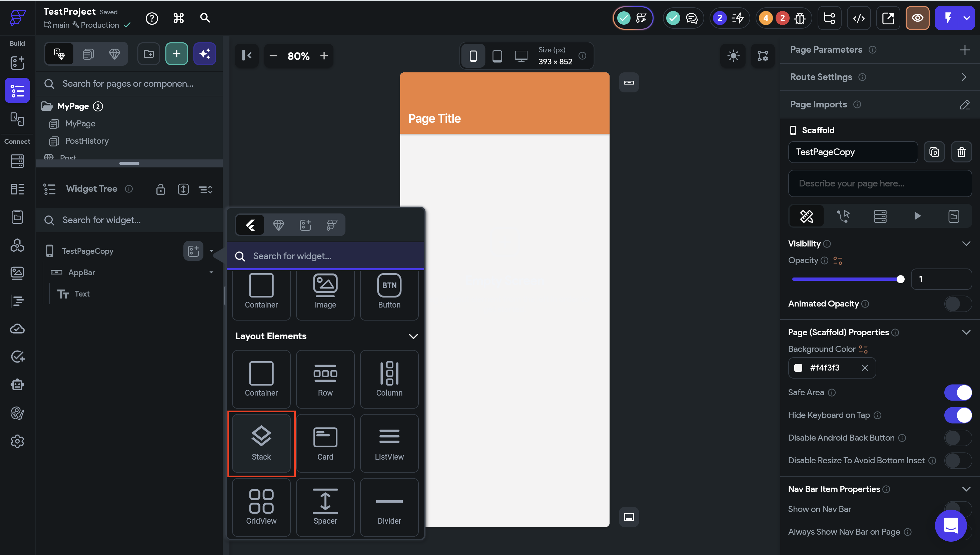Enable the Animated Opacity switch

tap(958, 304)
